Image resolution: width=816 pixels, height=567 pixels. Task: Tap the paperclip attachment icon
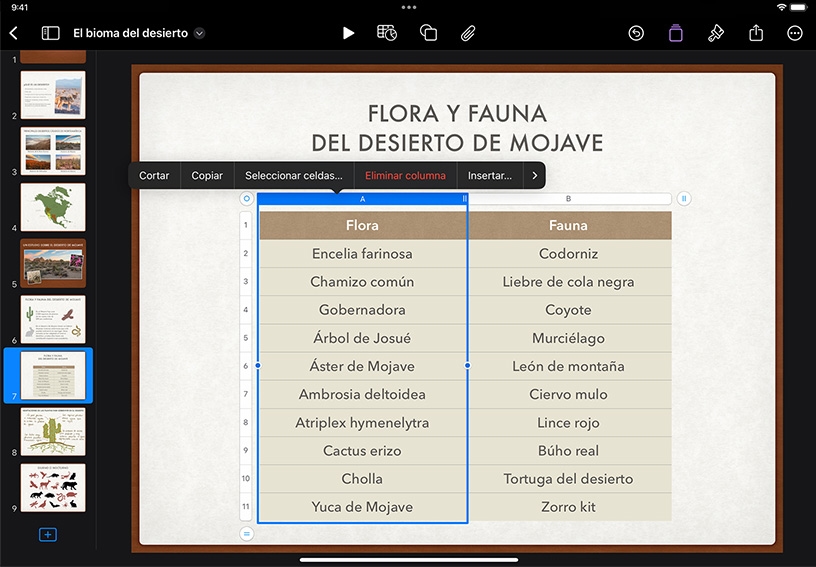(x=468, y=33)
